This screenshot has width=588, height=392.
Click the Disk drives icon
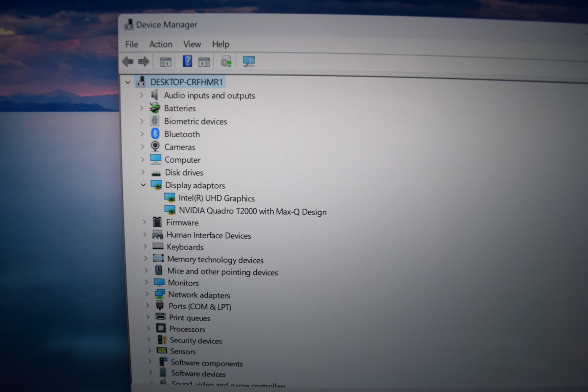tap(156, 173)
